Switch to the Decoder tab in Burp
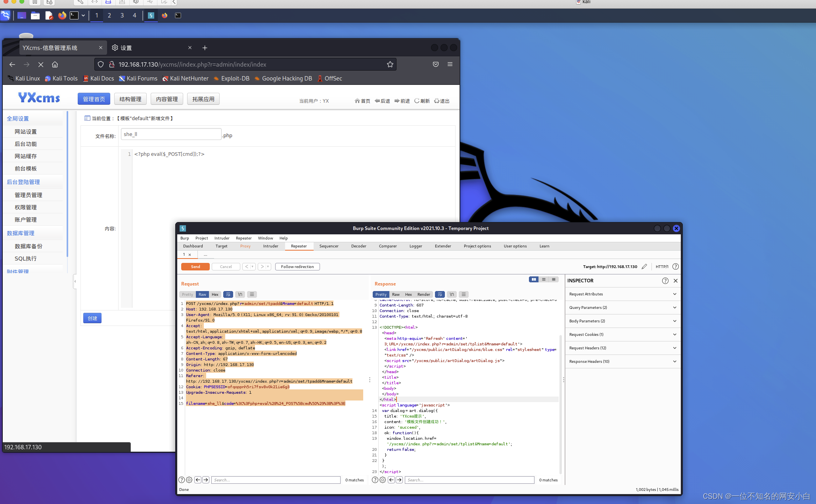This screenshot has height=504, width=816. click(358, 246)
